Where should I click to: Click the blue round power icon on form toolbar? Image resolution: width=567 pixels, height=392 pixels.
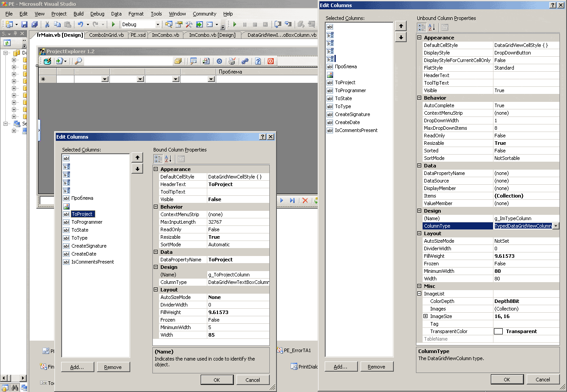(x=219, y=62)
